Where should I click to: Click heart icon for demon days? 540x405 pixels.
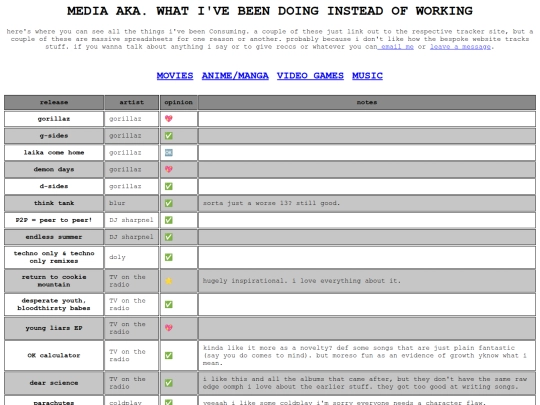168,169
